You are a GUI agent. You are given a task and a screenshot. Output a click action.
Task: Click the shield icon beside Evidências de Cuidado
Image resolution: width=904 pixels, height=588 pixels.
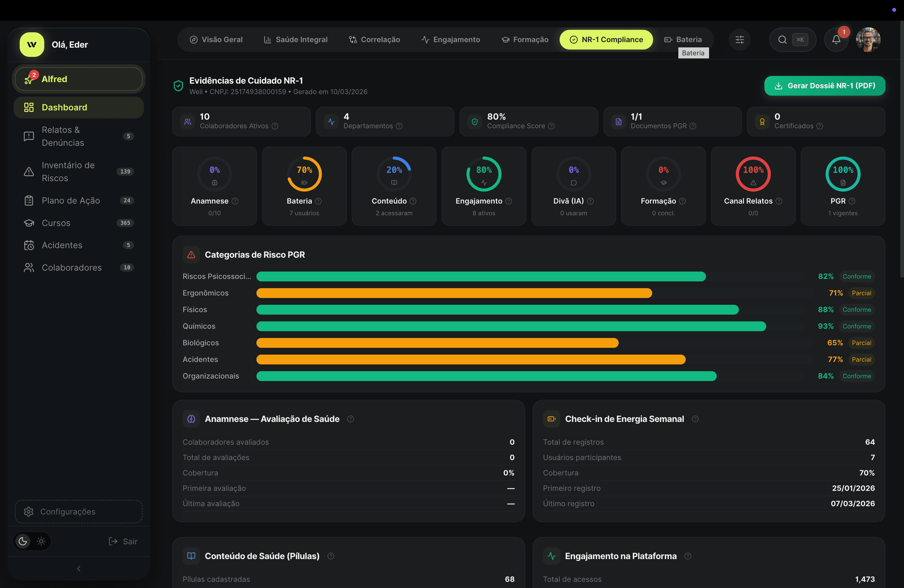pyautogui.click(x=178, y=86)
